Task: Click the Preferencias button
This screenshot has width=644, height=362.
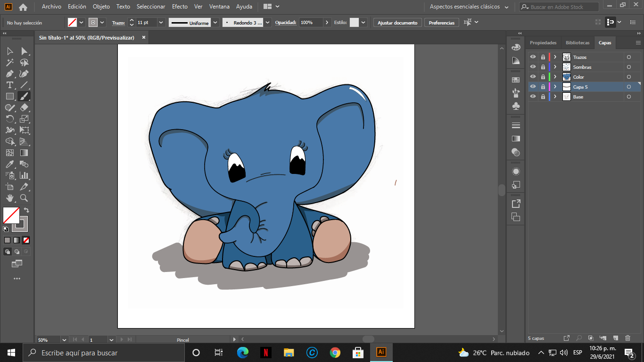Action: tap(441, 23)
